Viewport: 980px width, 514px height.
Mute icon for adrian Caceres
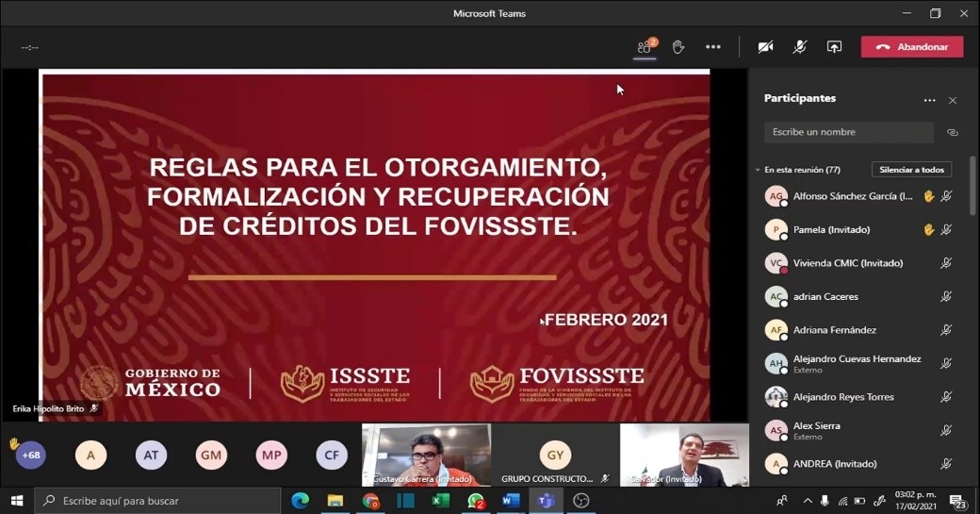947,296
